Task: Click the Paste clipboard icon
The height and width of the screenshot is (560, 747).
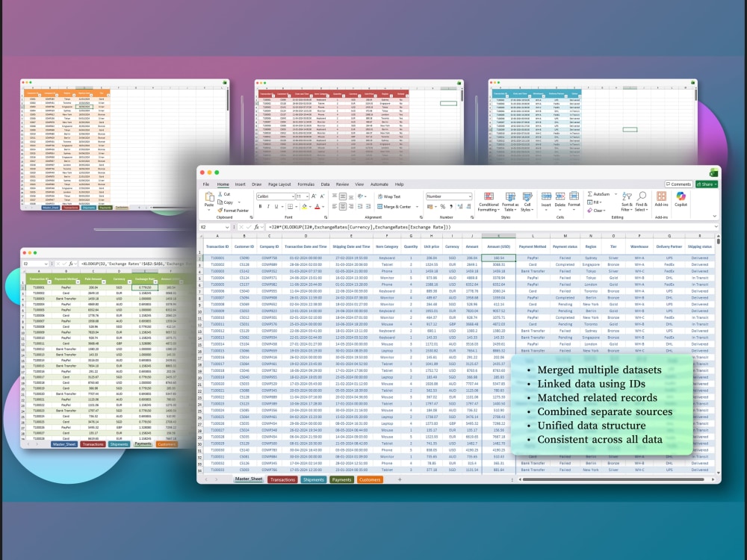Action: pos(209,196)
